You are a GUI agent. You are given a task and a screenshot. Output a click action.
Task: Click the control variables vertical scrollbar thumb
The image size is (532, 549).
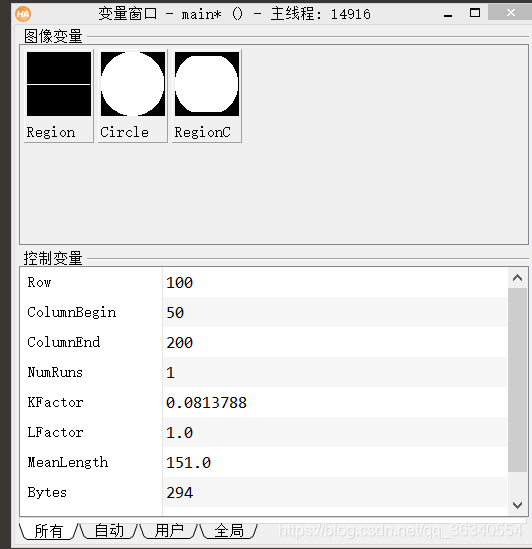(517, 380)
